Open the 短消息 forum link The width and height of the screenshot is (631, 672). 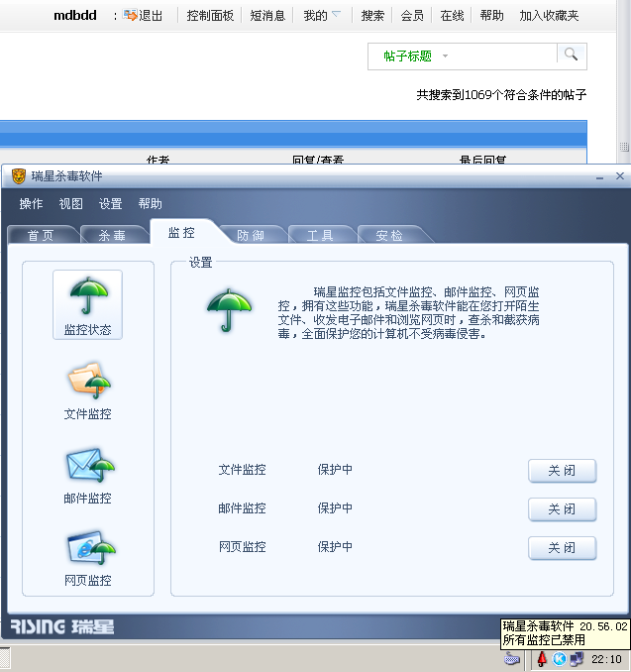(267, 16)
